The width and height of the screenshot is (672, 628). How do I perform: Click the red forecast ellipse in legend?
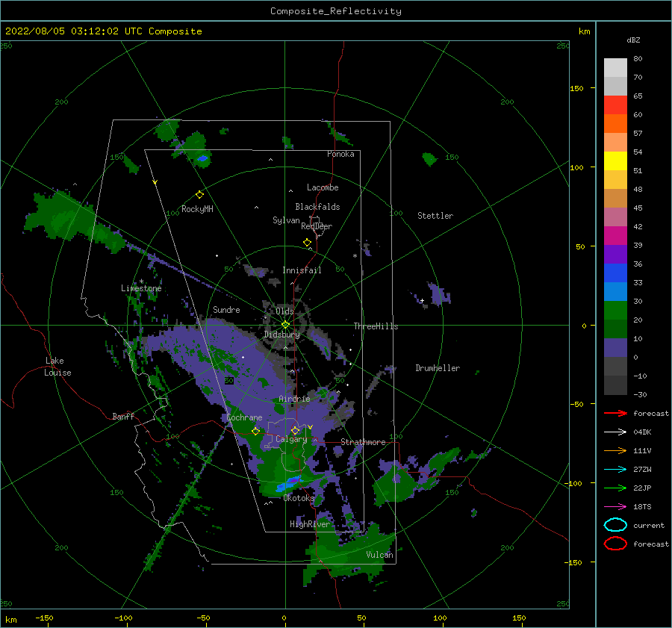615,544
